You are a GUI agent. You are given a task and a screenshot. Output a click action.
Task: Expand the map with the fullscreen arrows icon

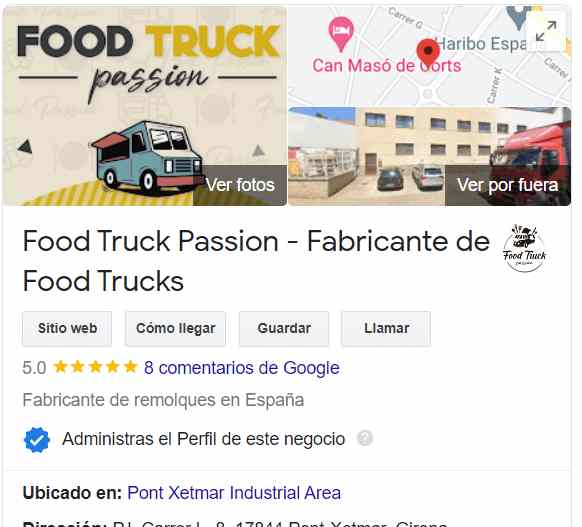[546, 31]
